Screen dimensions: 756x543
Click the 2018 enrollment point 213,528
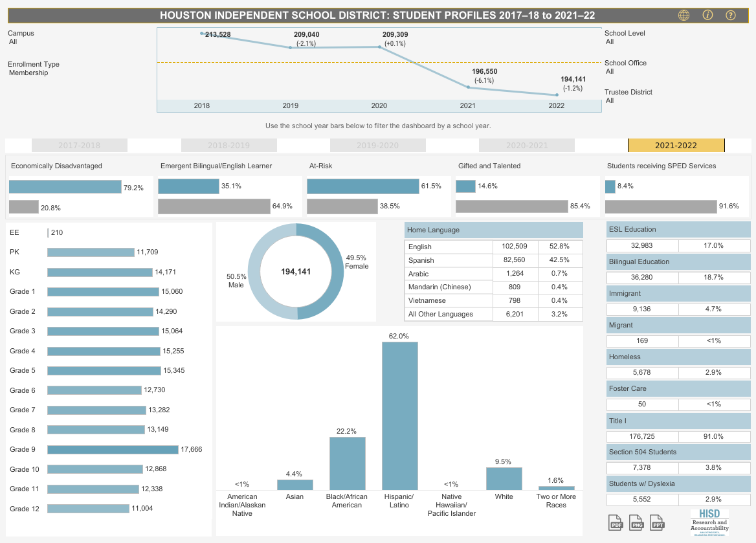(x=202, y=33)
